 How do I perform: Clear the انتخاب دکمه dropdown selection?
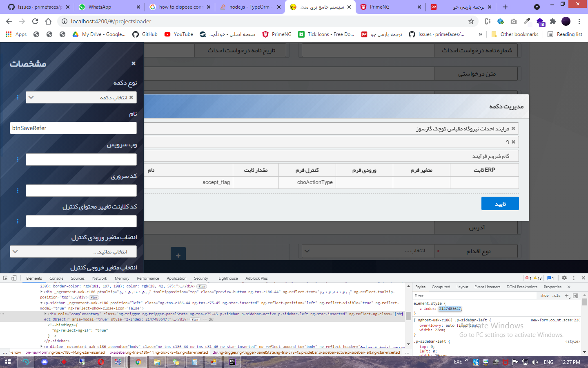(131, 97)
